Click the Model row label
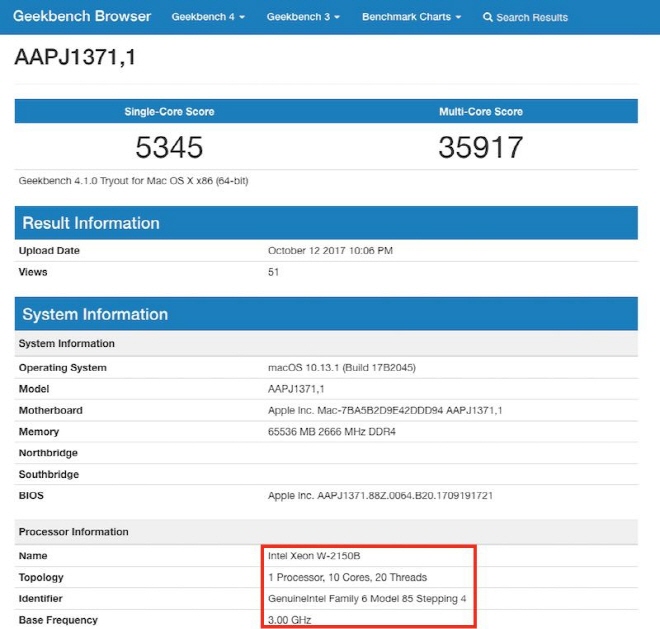This screenshot has height=629, width=660. (34, 389)
